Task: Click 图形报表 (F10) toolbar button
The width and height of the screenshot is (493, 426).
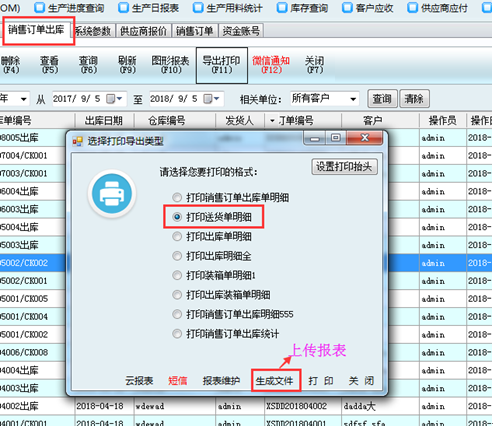Action: [170, 65]
